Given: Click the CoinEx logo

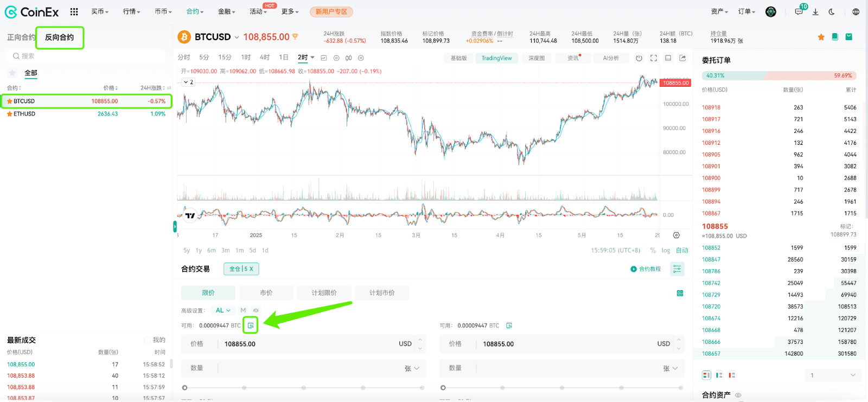Looking at the screenshot, I should pos(31,11).
